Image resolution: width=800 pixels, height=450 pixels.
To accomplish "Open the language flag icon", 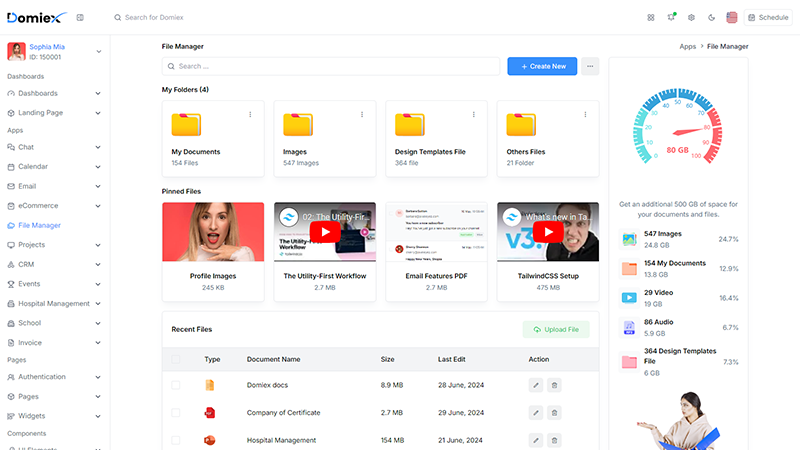I will (732, 17).
